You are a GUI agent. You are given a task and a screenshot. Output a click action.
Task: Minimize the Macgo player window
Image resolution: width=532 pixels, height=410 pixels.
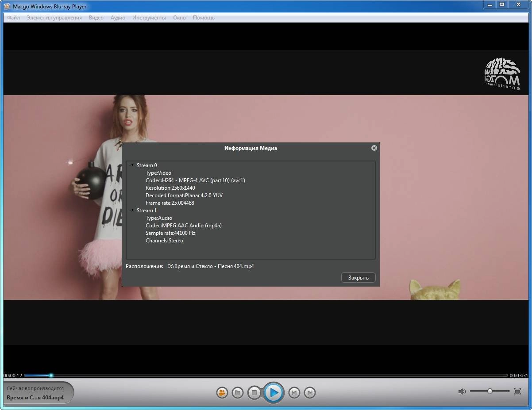pos(489,4)
